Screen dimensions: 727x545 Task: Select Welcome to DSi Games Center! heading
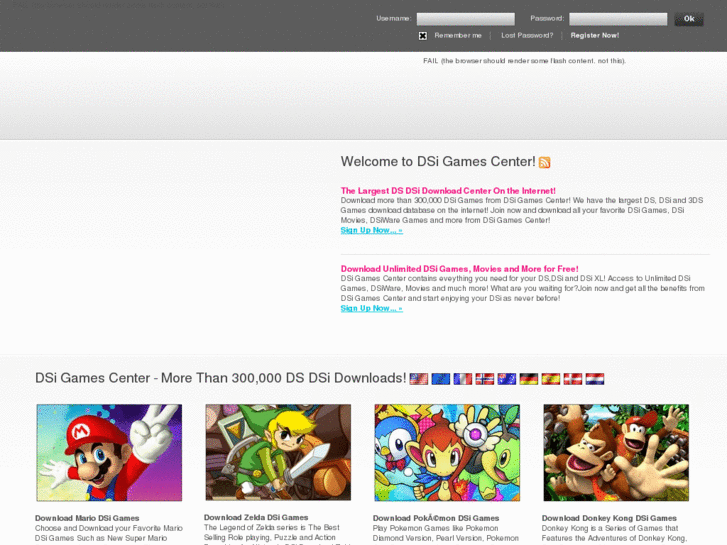click(438, 161)
